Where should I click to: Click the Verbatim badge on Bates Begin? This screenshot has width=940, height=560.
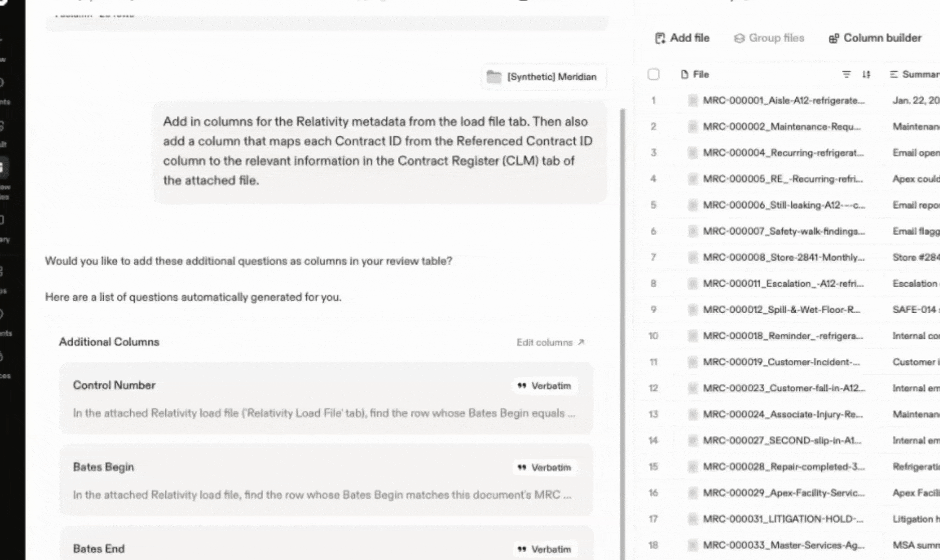544,467
